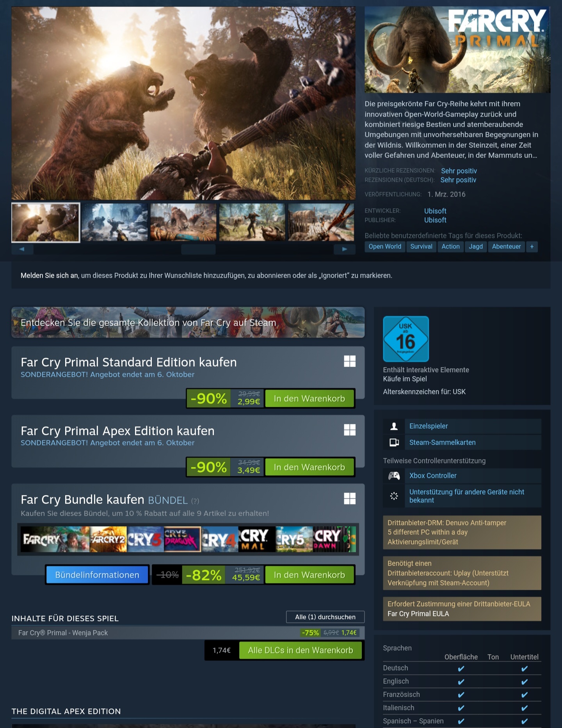Click the 'Deutsch' language row
Screen dimensions: 562x728
tap(462, 668)
